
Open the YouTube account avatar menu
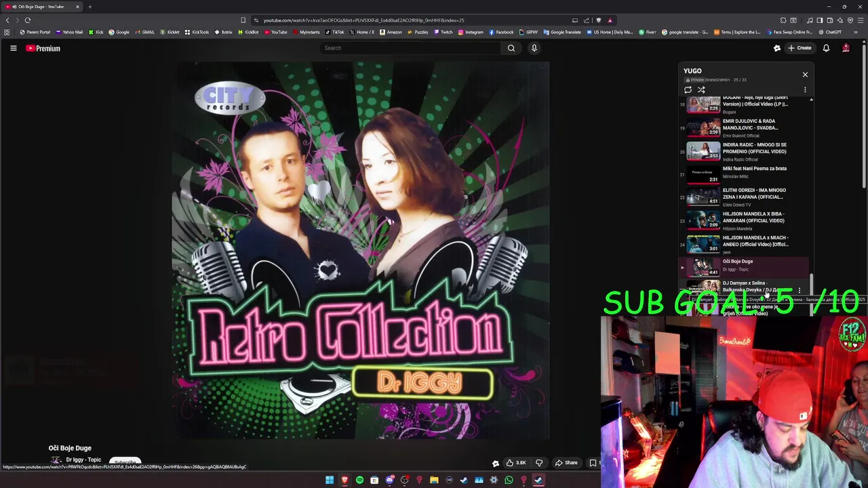846,48
